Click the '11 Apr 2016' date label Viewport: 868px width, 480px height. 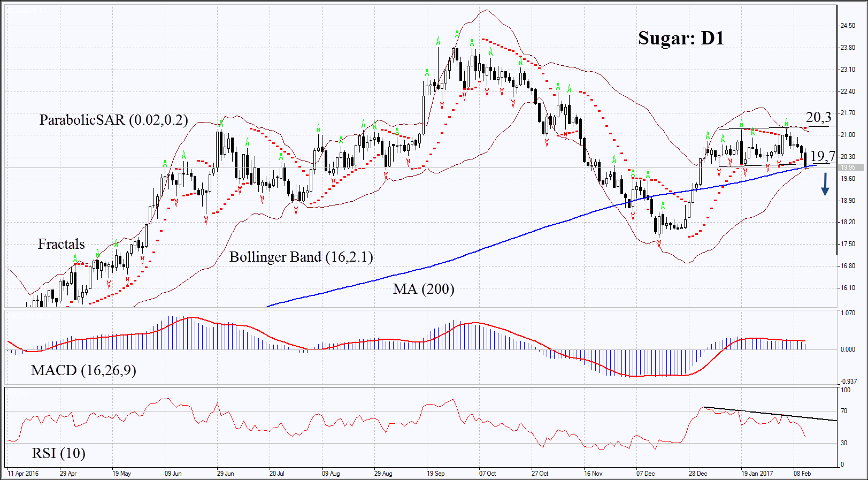pyautogui.click(x=24, y=474)
